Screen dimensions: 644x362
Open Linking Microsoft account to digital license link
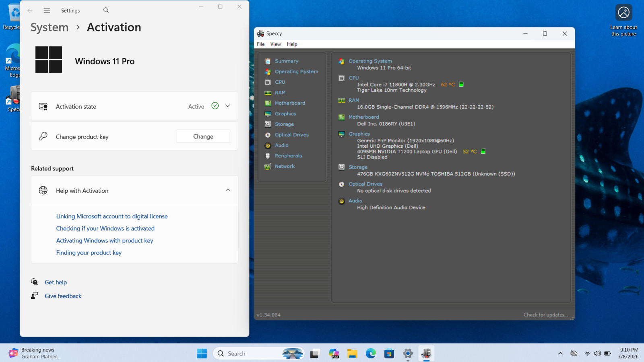[112, 216]
